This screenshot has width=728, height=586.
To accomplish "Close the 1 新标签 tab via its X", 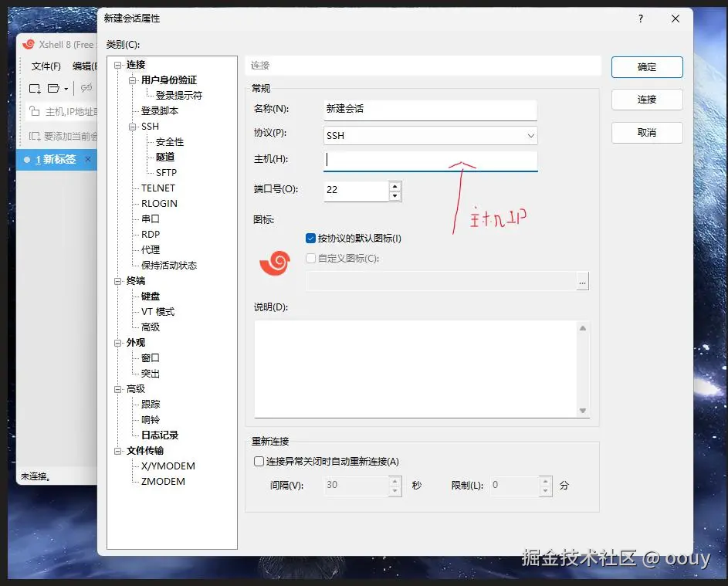I will pos(88,159).
